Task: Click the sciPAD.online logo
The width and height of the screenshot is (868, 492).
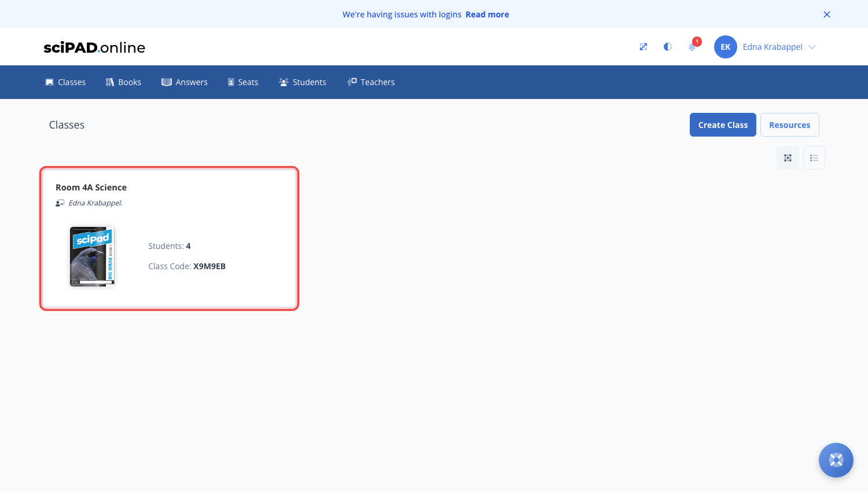Action: (94, 47)
